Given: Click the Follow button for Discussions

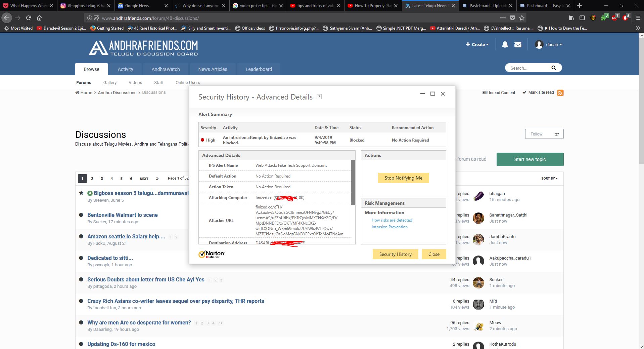Looking at the screenshot, I should [x=544, y=134].
